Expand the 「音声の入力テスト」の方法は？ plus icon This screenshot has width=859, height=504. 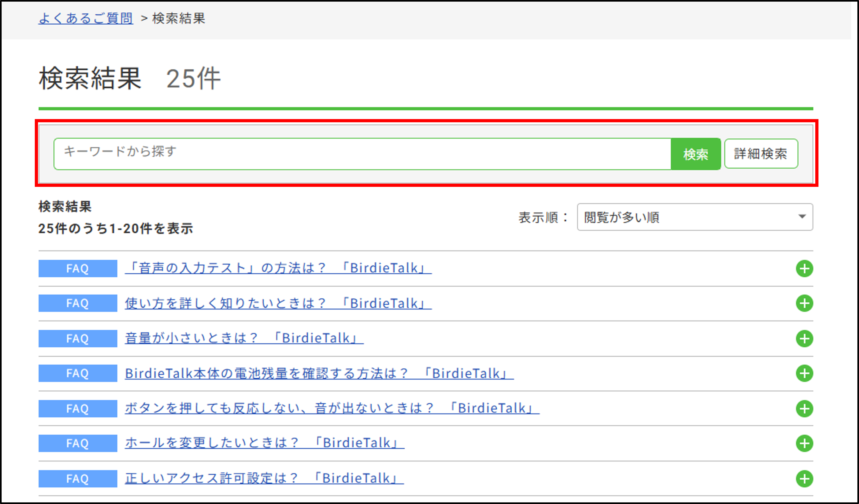(x=804, y=269)
